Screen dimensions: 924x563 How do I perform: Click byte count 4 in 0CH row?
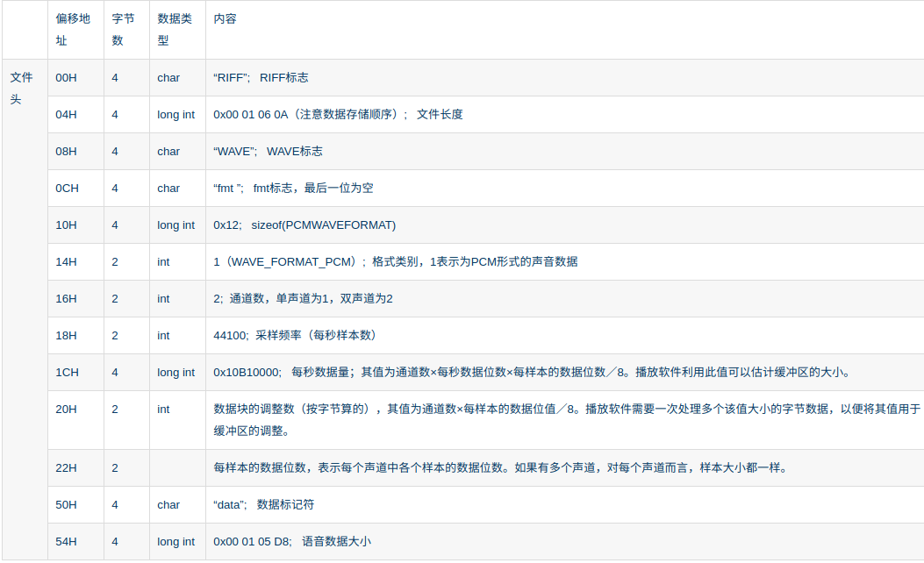[115, 188]
